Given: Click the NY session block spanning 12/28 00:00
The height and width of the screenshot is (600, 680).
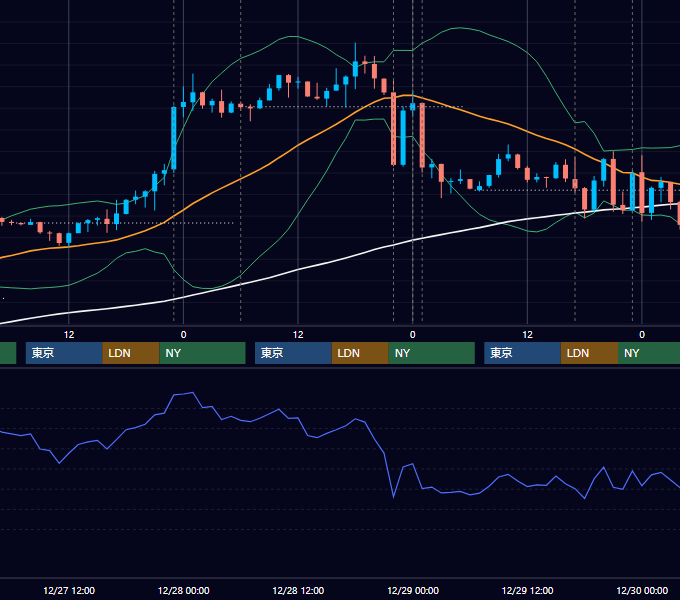Looking at the screenshot, I should tap(203, 353).
